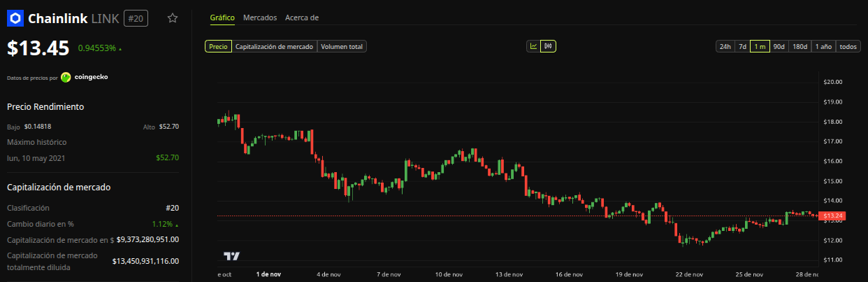This screenshot has height=282, width=868.
Task: Open the Acerca de tab
Action: click(x=302, y=17)
